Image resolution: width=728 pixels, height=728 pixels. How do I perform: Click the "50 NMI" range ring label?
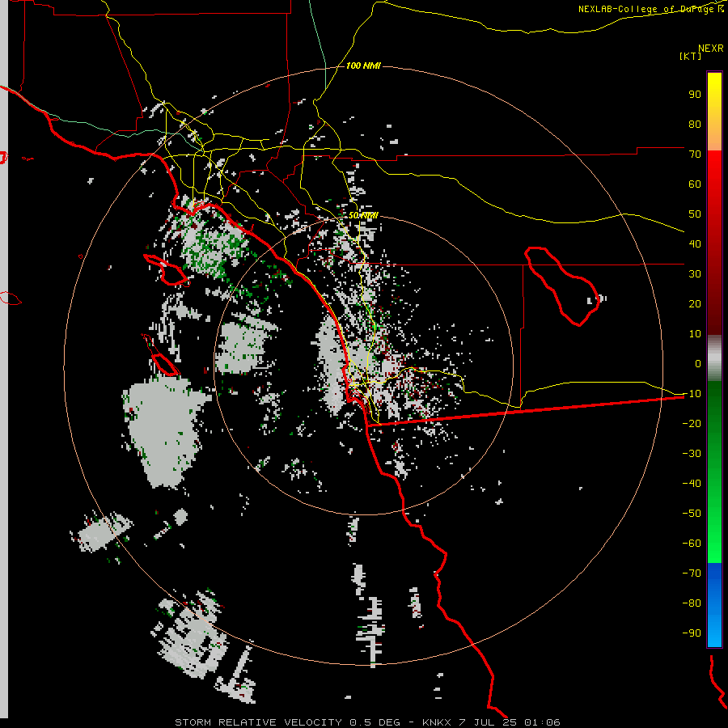(363, 215)
